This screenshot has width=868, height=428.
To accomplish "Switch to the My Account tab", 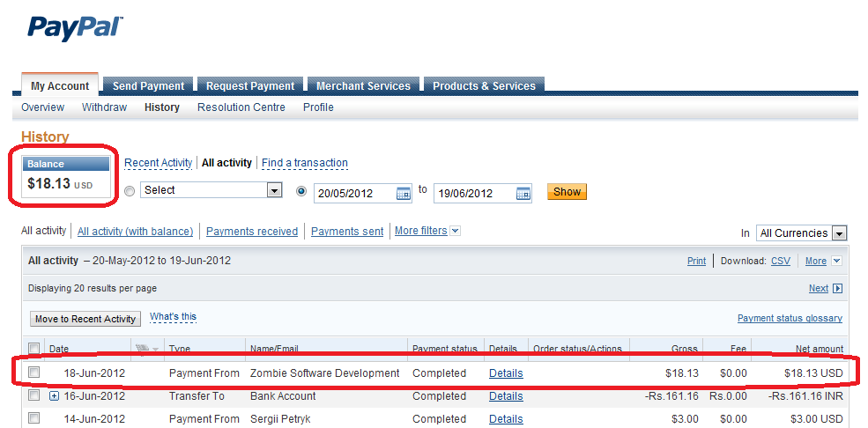I will point(60,85).
